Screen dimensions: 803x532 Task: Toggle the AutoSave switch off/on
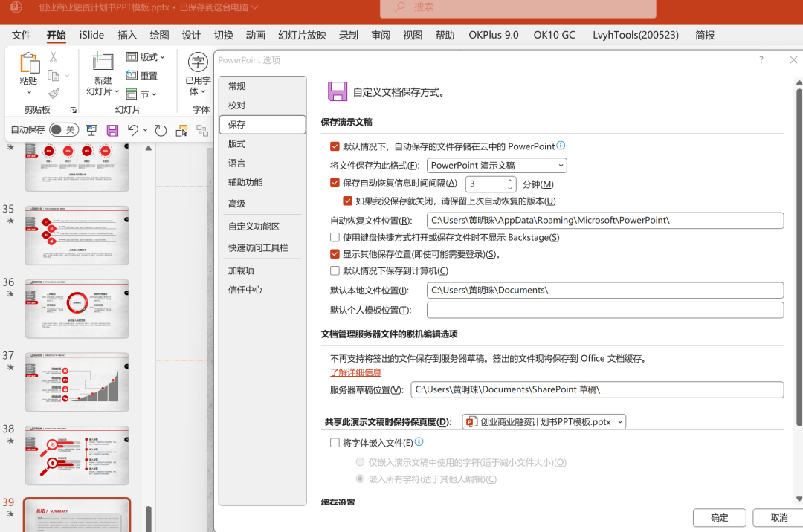click(63, 130)
